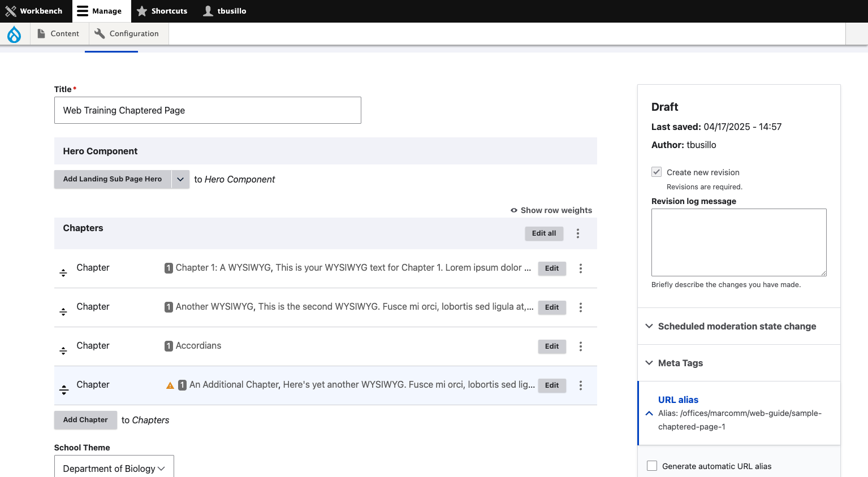
Task: Toggle the Create new revision checkbox
Action: [x=657, y=172]
